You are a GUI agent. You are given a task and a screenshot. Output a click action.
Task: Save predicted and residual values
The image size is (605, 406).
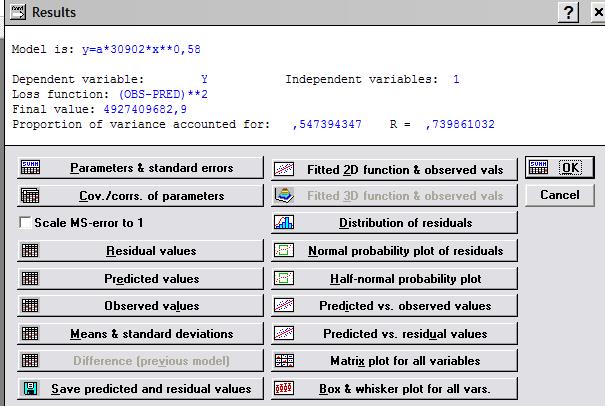[139, 388]
